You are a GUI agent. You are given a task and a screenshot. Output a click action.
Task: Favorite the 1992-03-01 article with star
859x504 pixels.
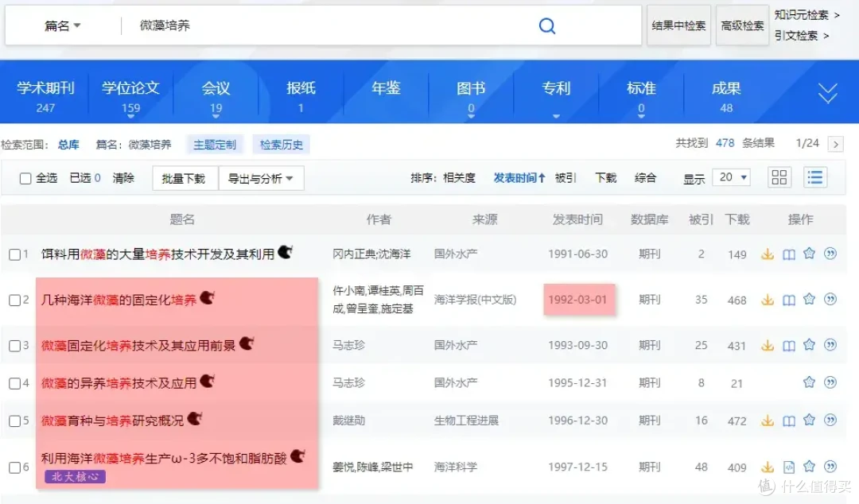[809, 299]
